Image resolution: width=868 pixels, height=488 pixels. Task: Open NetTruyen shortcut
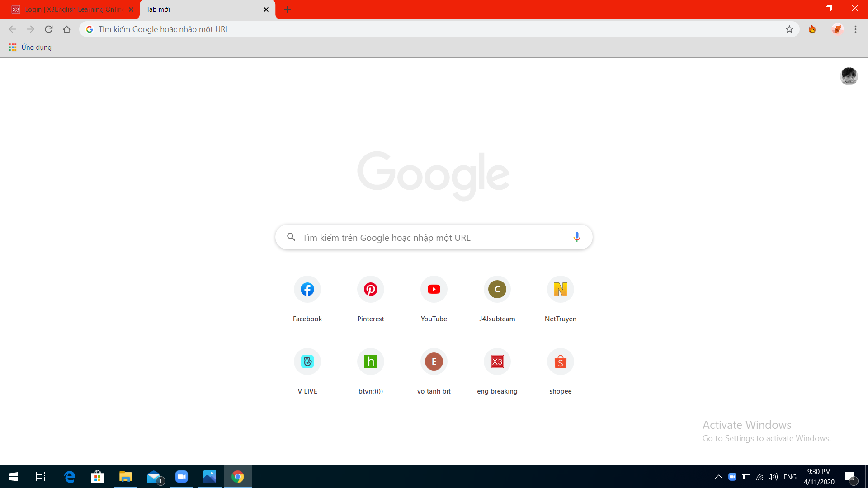click(561, 289)
